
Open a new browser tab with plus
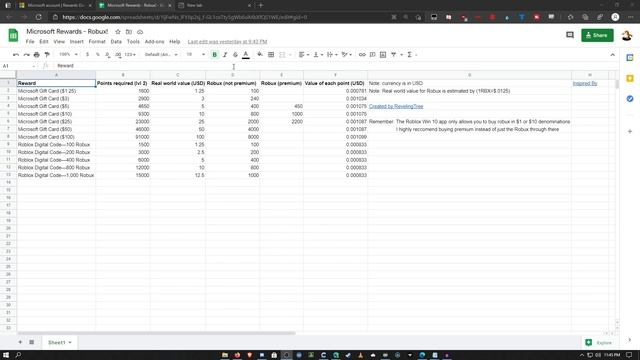261,5
